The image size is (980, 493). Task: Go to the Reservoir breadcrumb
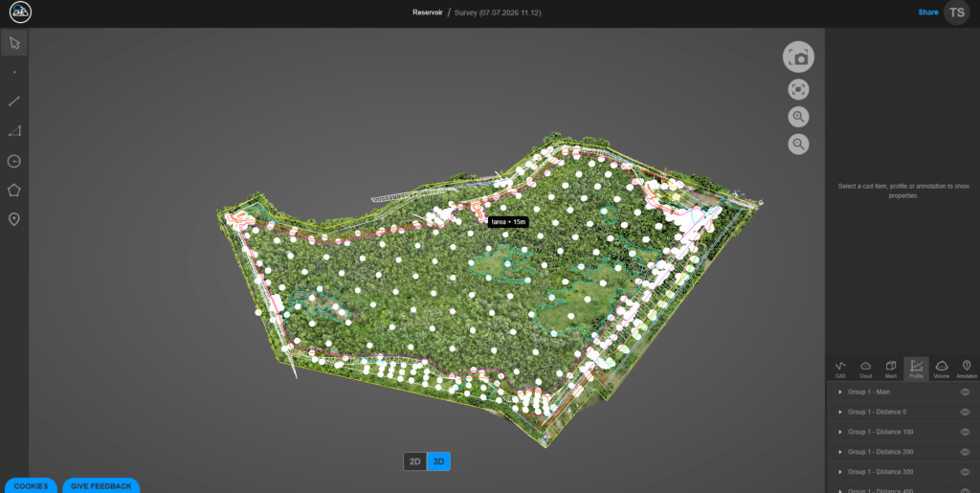pos(428,12)
